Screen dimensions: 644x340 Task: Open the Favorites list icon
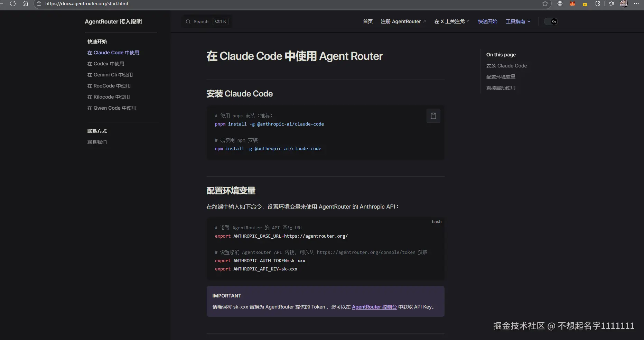coord(612,3)
